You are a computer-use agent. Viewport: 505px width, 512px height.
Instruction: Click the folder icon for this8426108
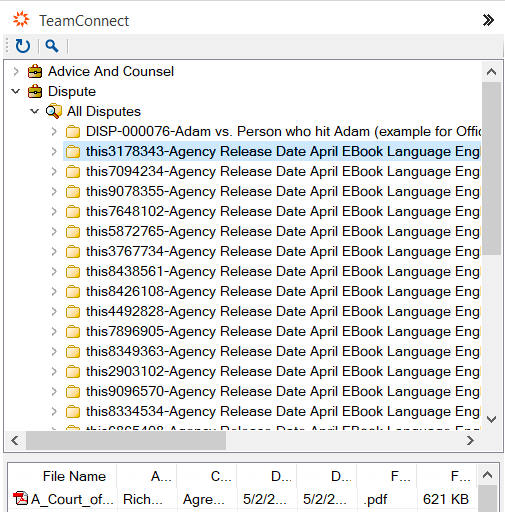[73, 292]
